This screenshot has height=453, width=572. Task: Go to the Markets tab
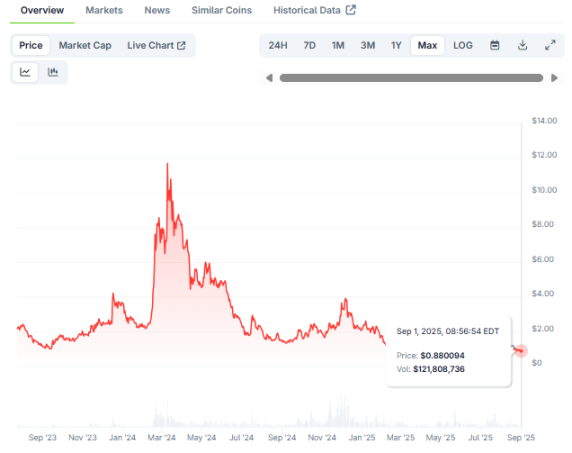pos(104,10)
